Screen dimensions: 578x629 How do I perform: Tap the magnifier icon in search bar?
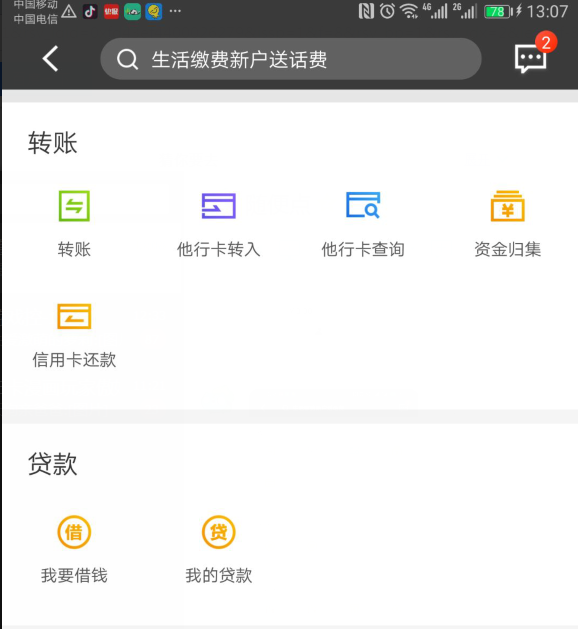coord(128,60)
